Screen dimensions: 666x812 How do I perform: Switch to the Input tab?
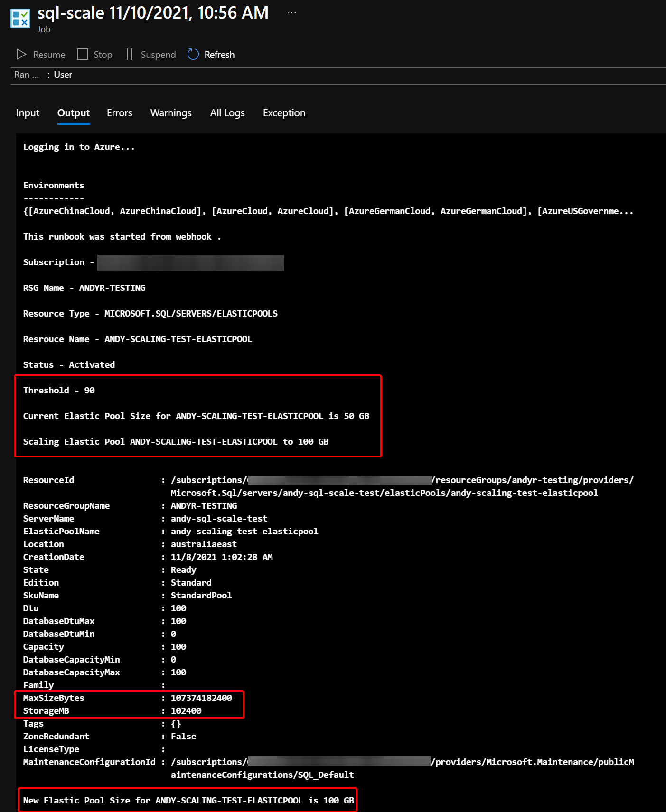[28, 113]
